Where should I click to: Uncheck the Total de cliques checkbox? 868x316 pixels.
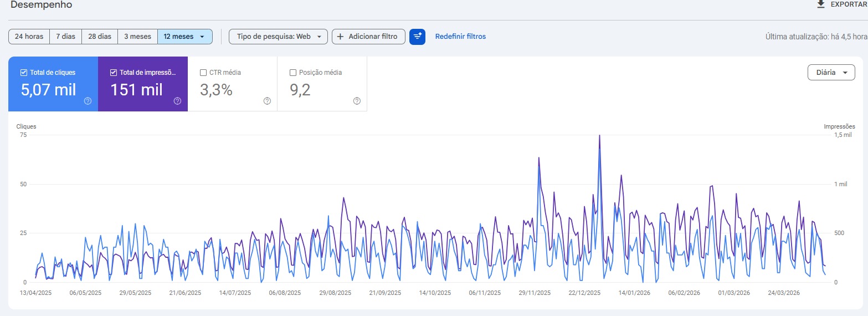[23, 73]
